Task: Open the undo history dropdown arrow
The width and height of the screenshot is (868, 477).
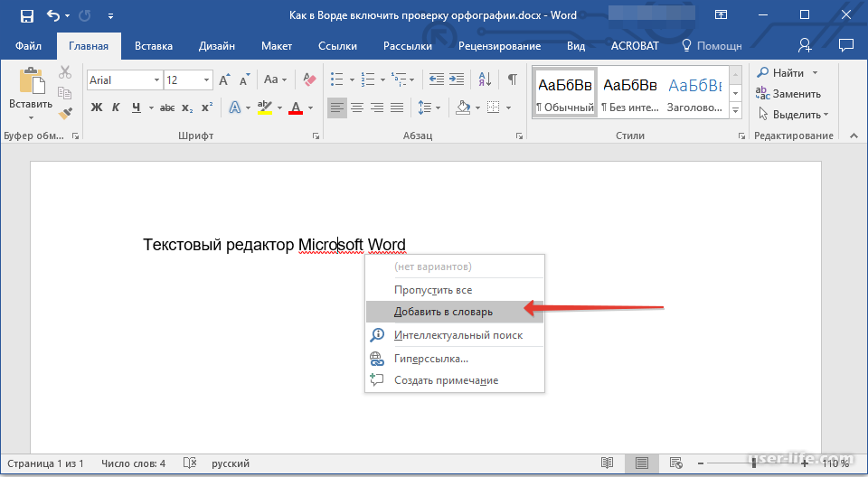Action: tap(68, 16)
